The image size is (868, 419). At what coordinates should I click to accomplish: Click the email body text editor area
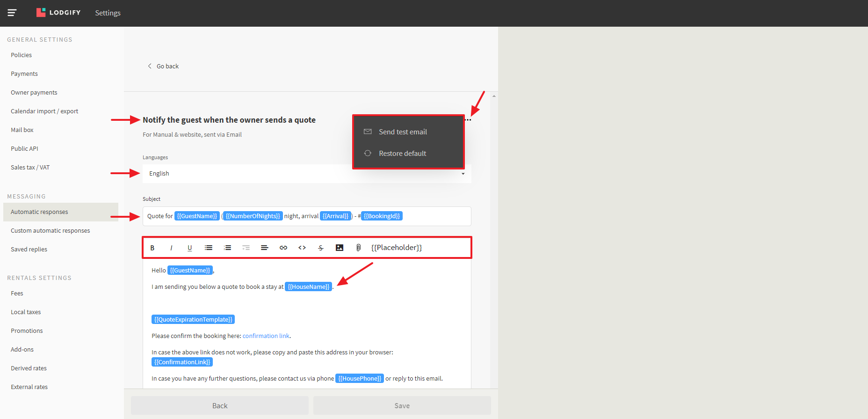[x=307, y=323]
